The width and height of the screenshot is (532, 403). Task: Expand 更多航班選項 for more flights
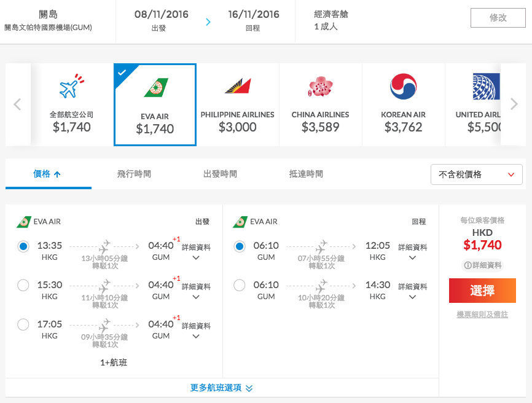222,388
